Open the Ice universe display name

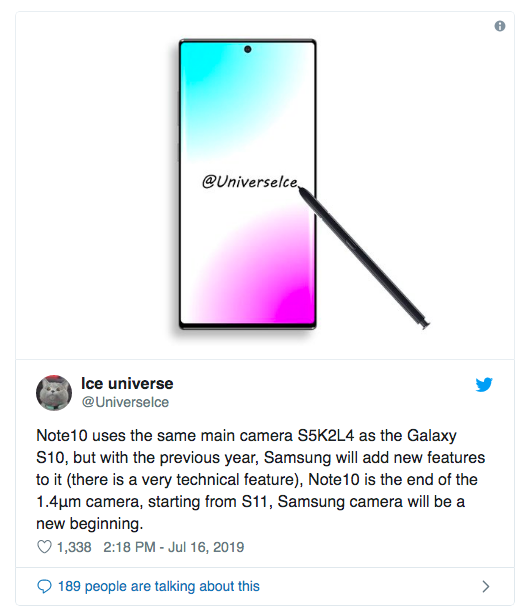click(x=127, y=384)
